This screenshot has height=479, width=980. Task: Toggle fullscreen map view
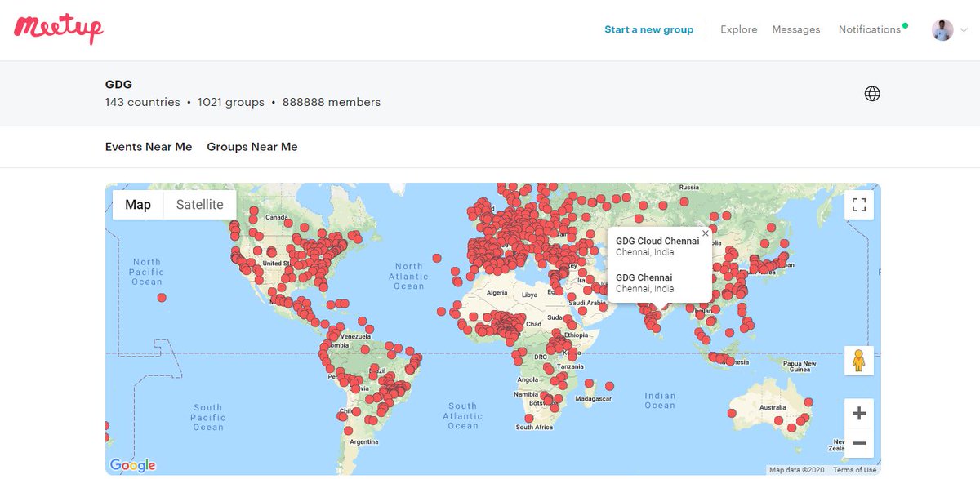(859, 205)
